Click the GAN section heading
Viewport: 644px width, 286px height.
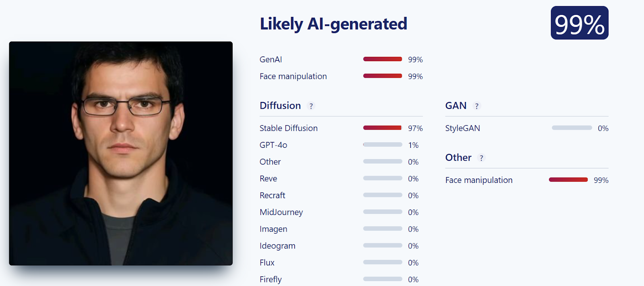(x=456, y=106)
